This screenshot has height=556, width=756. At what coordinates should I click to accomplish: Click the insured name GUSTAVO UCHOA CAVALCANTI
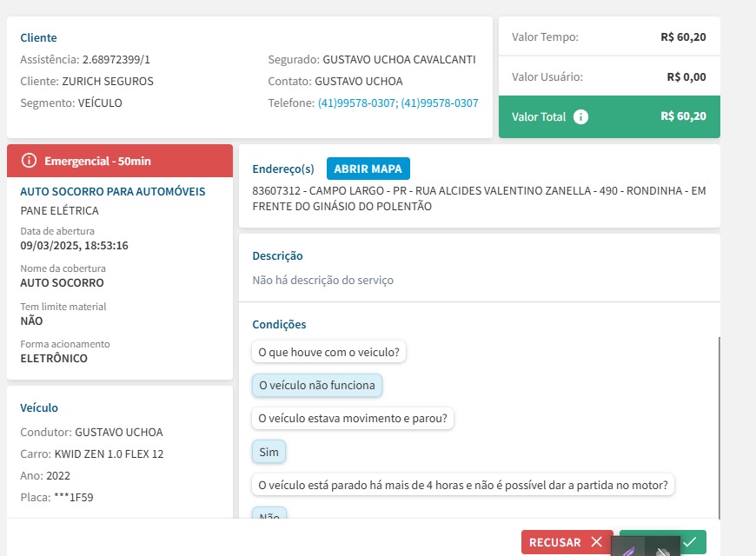coord(399,59)
